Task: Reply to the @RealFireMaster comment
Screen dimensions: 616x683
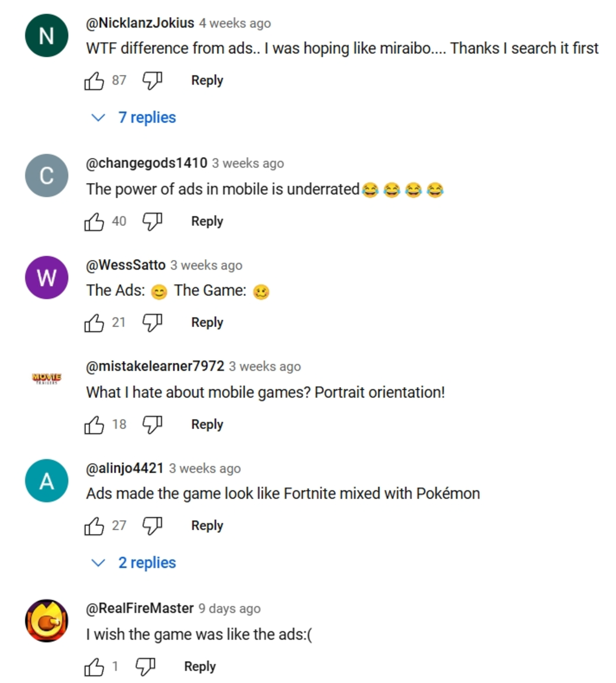Action: point(200,667)
